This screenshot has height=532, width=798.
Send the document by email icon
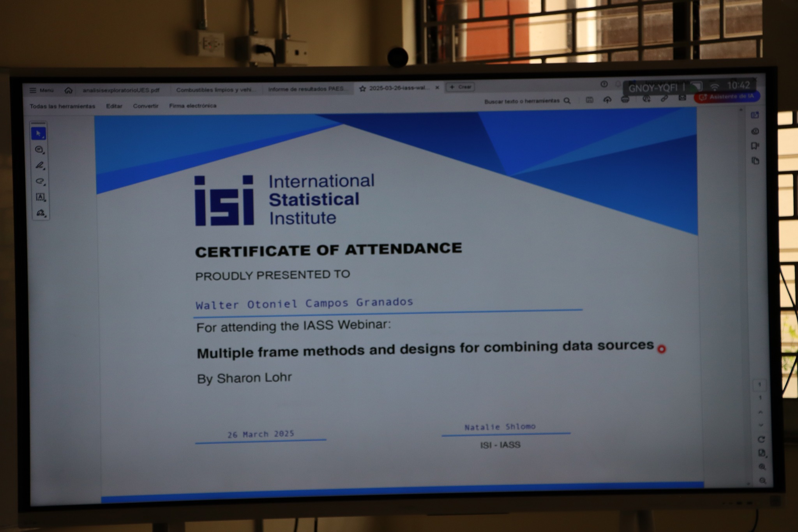(682, 98)
